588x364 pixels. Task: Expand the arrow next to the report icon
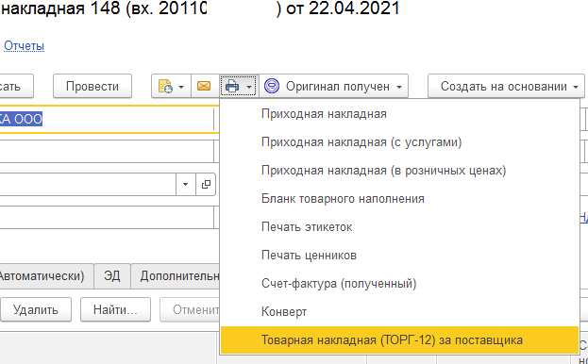tap(181, 87)
